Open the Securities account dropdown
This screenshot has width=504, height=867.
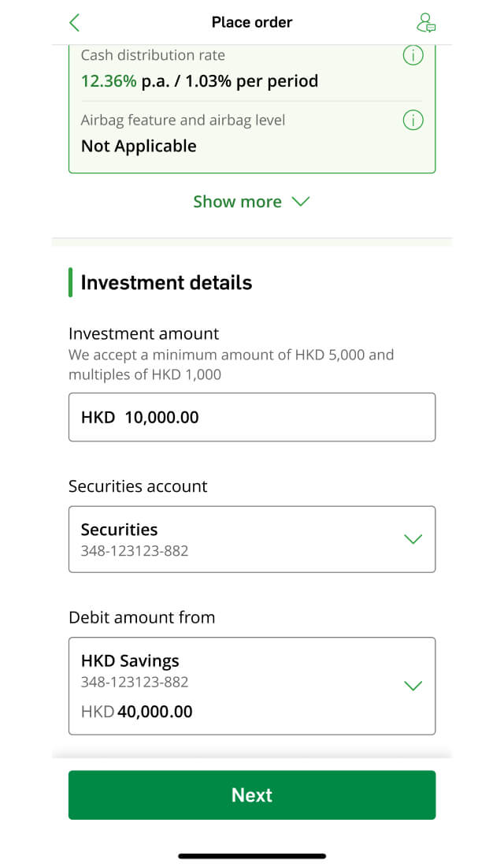pyautogui.click(x=252, y=539)
